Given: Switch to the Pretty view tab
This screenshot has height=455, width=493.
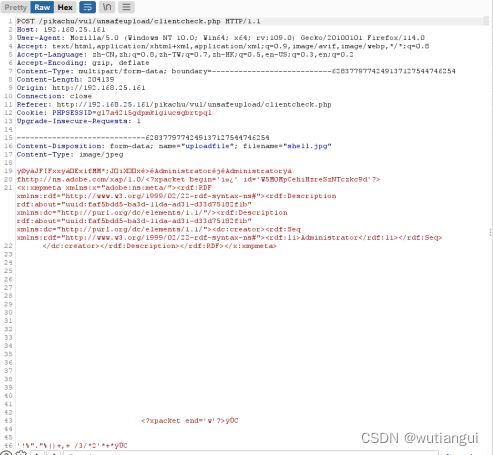Looking at the screenshot, I should [15, 7].
